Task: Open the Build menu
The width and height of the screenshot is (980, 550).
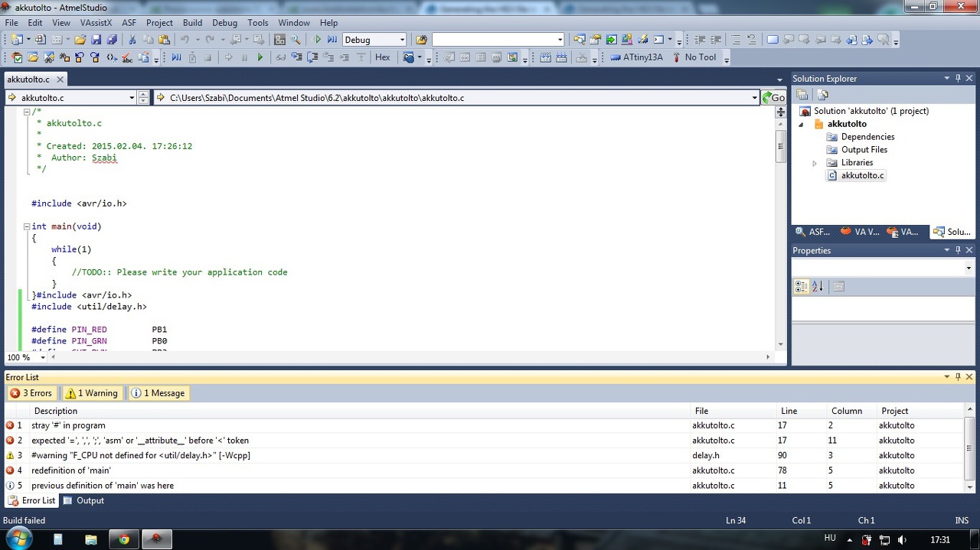Action: [x=192, y=23]
